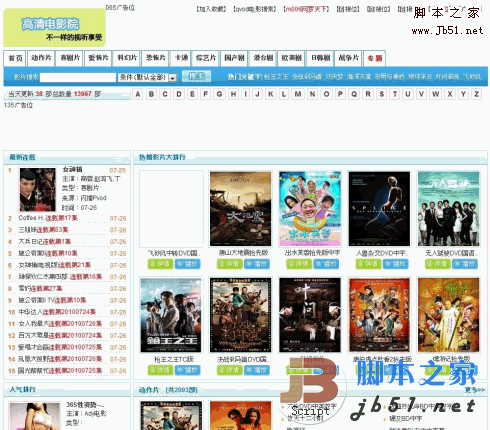Filter films by letter H
Image resolution: width=490 pixels, height=430 pixels.
click(233, 94)
